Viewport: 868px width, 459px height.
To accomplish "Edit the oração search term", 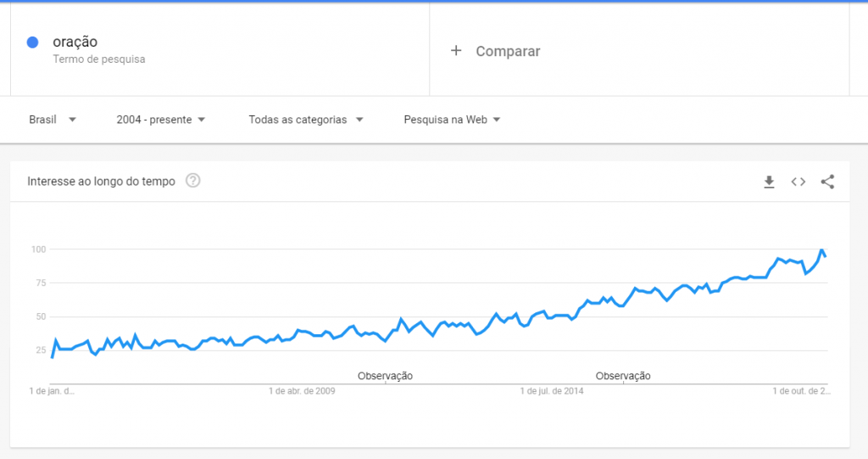I will pyautogui.click(x=75, y=42).
